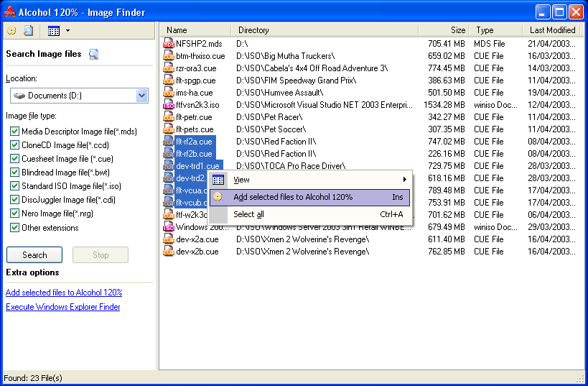The height and width of the screenshot is (386, 588).
Task: Click the CUE icon of dev-x2b.cue
Action: (x=169, y=251)
